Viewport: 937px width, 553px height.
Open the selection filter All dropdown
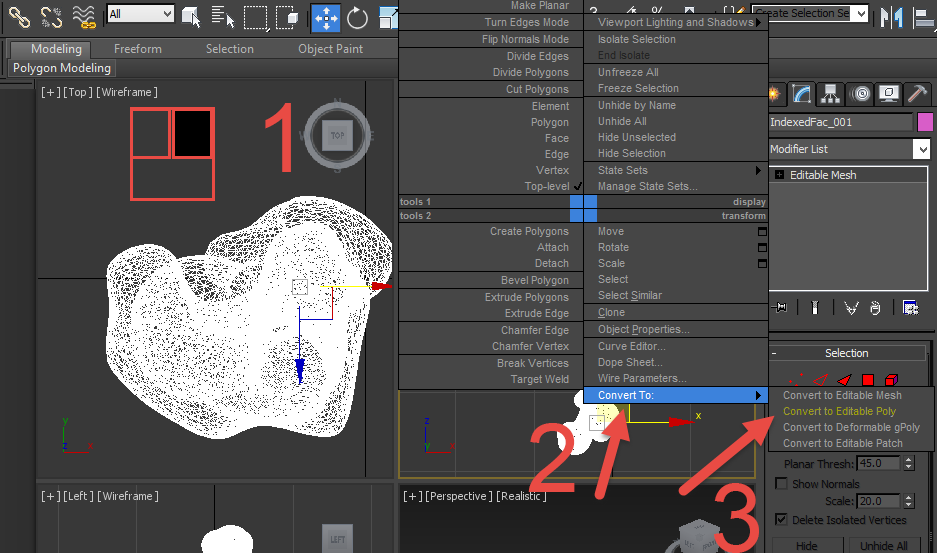tap(140, 14)
